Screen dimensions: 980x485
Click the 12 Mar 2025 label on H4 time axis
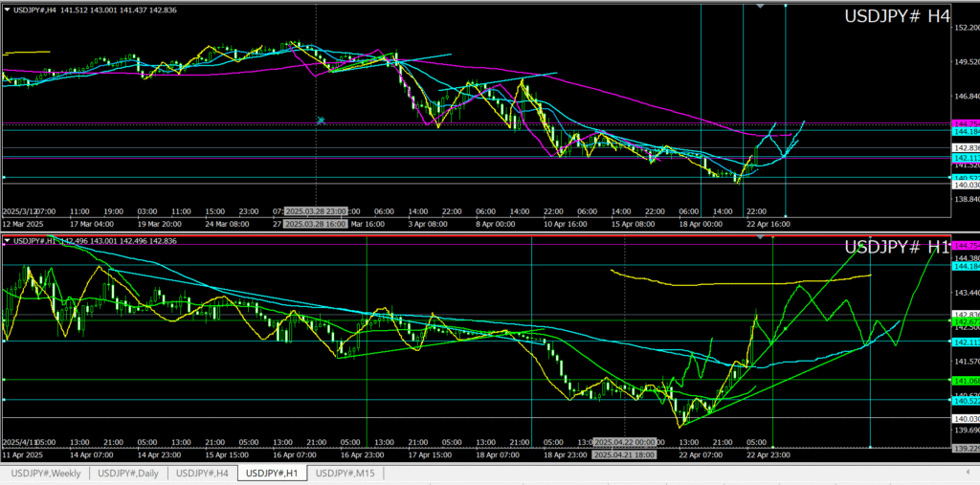point(23,224)
